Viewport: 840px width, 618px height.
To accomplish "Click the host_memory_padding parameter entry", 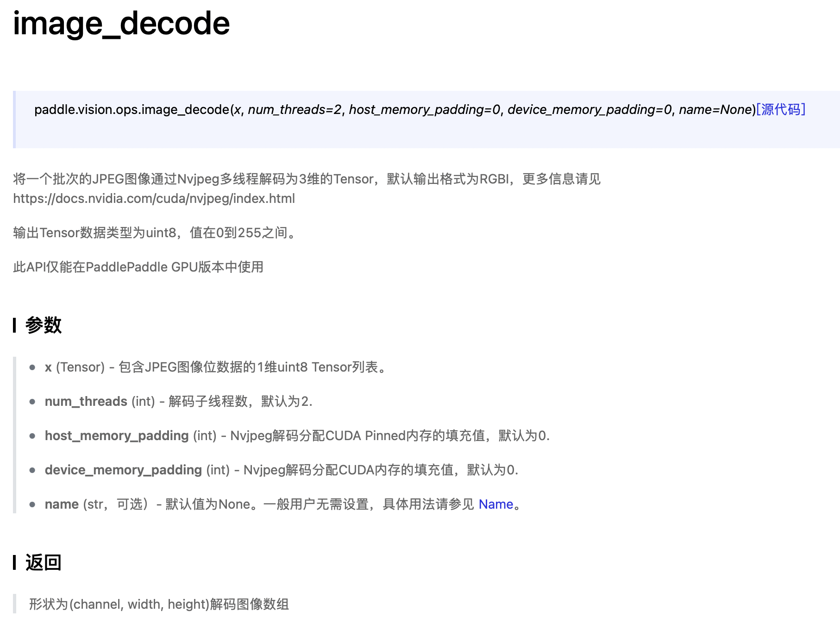I will click(x=116, y=435).
